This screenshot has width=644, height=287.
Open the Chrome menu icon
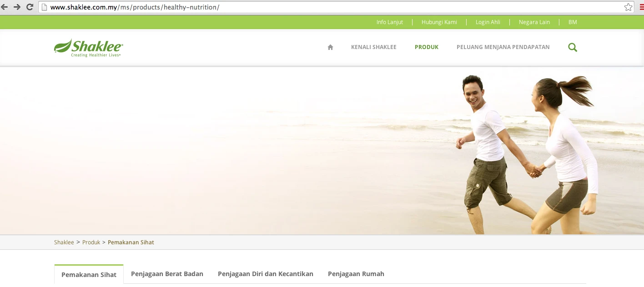tap(641, 7)
